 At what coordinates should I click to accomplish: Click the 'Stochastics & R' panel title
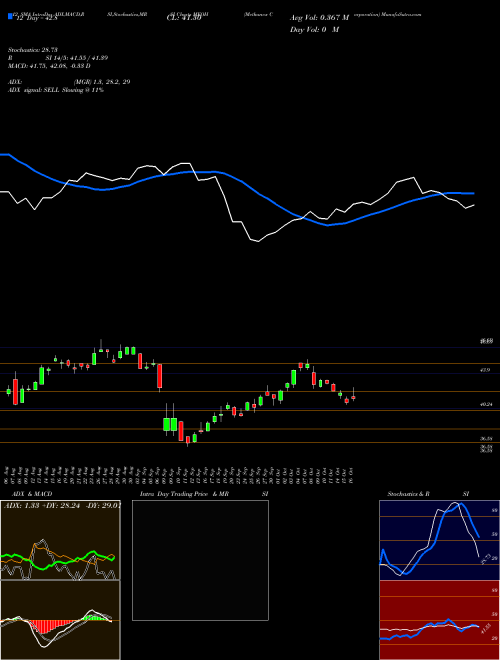coord(408,494)
